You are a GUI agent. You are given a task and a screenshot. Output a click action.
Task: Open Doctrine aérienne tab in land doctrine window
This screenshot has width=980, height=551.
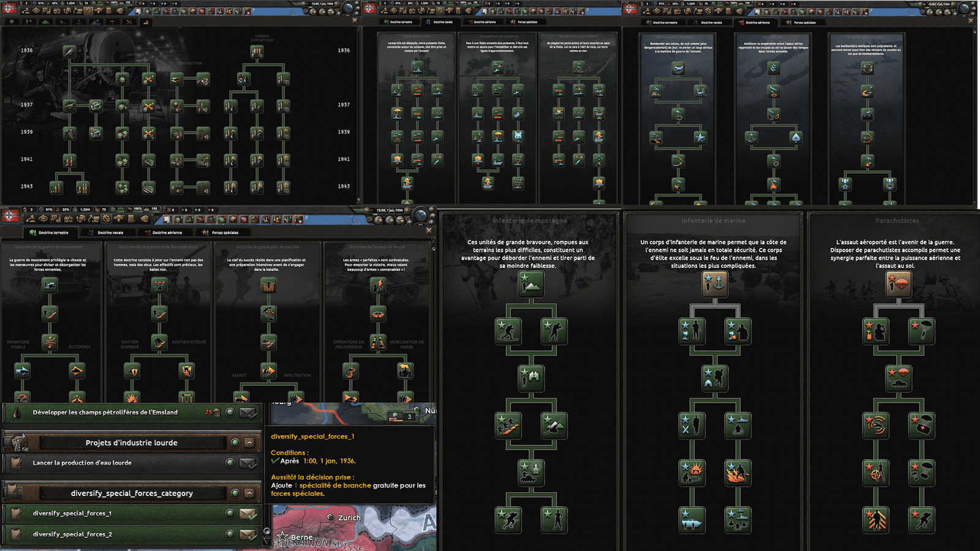pos(163,233)
